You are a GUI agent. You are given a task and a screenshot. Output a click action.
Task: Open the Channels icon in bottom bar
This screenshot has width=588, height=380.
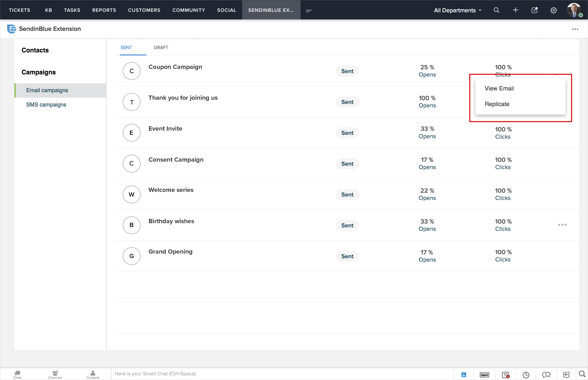(x=55, y=374)
